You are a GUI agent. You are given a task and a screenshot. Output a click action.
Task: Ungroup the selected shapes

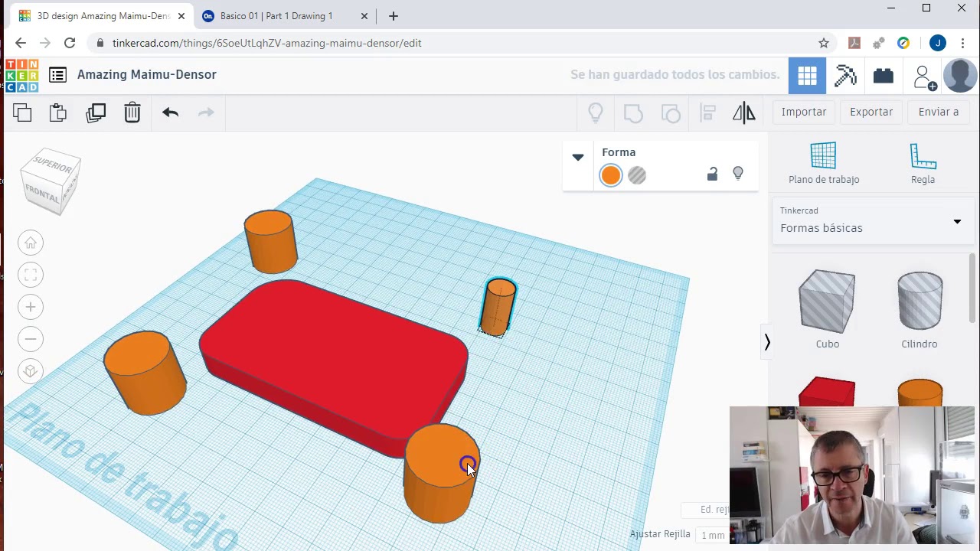(671, 113)
